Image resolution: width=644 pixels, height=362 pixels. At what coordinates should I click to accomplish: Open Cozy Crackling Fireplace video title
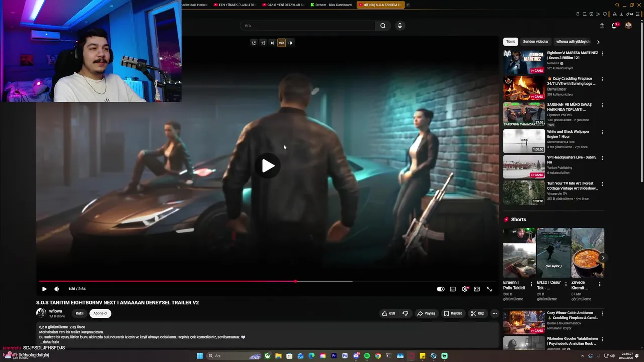pos(572,81)
